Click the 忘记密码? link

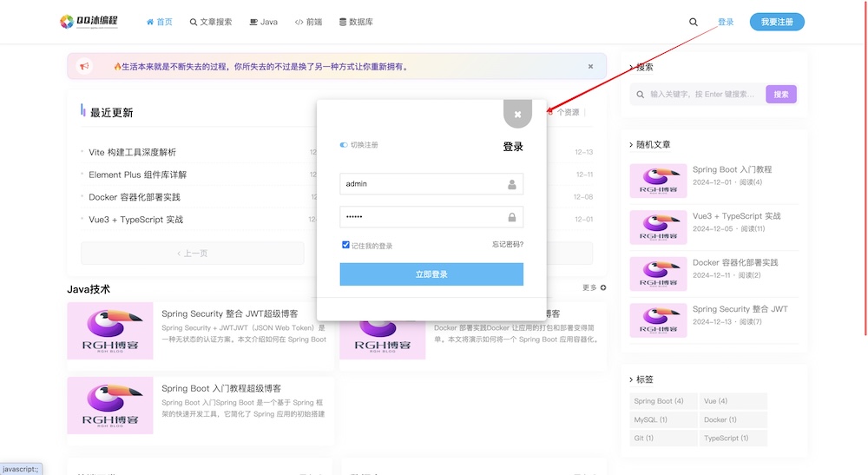coord(508,244)
